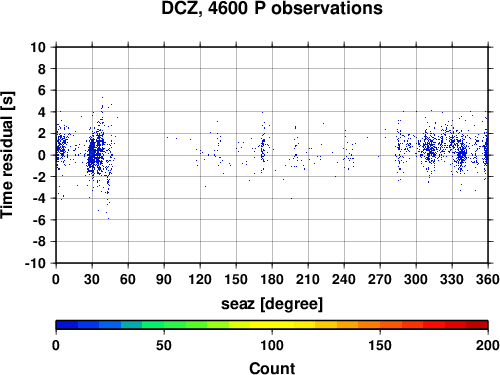Screen dimensions: 500x375
Task: Click the Count colorbar label
Action: [x=272, y=368]
